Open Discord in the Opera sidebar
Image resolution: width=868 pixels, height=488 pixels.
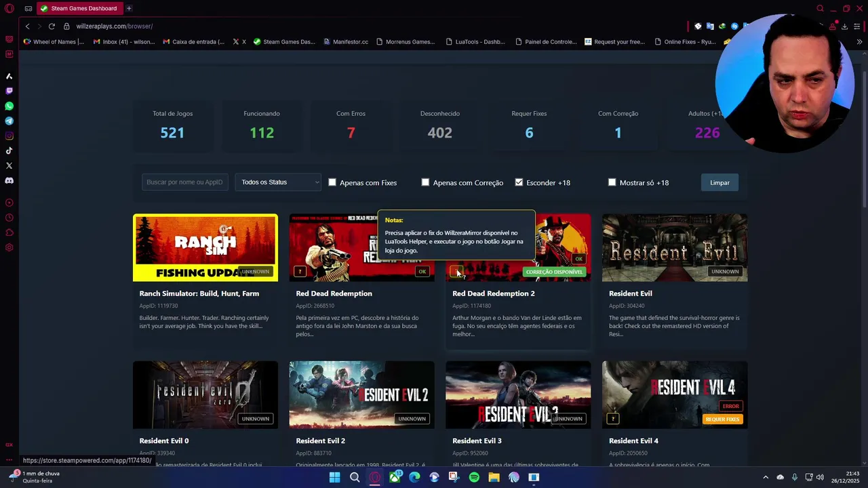click(x=9, y=180)
